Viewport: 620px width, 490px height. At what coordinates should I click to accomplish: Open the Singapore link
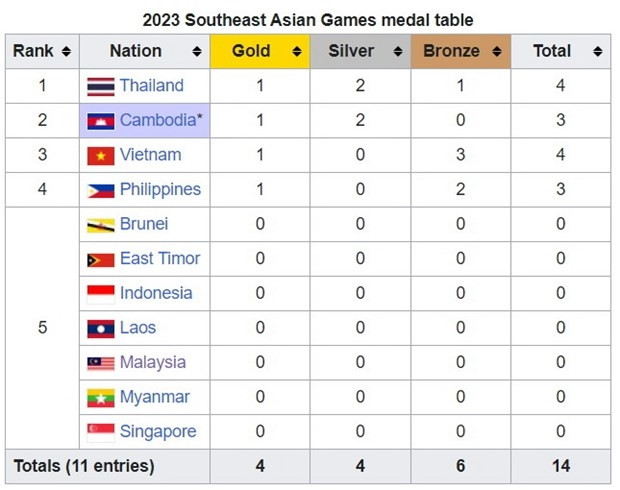pyautogui.click(x=158, y=432)
